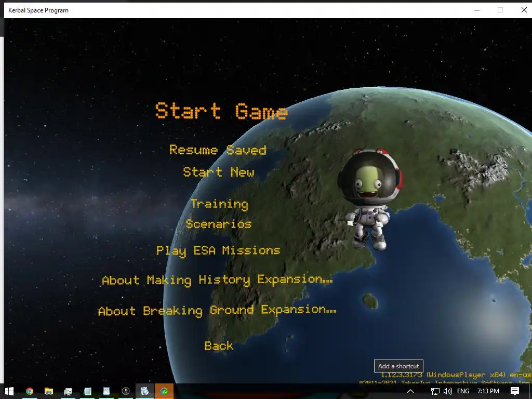532x399 pixels.
Task: Choose Start New game option
Action: click(219, 172)
